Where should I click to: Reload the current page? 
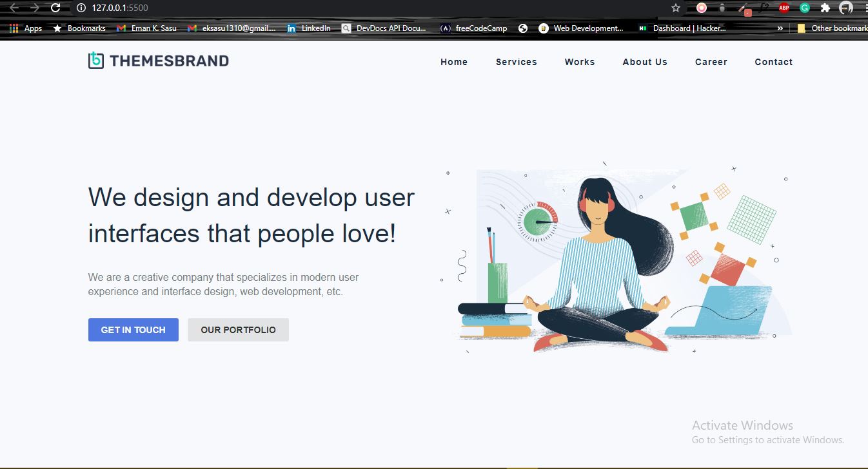click(x=55, y=8)
